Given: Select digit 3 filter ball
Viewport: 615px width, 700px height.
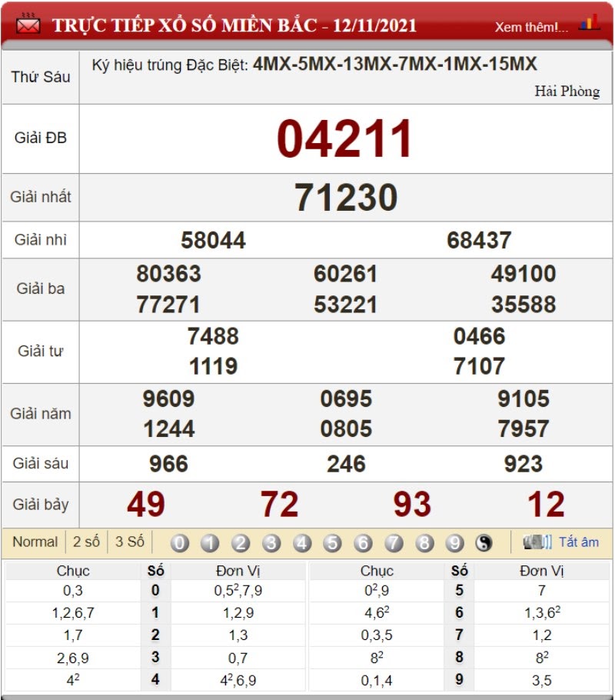Looking at the screenshot, I should pyautogui.click(x=271, y=543).
